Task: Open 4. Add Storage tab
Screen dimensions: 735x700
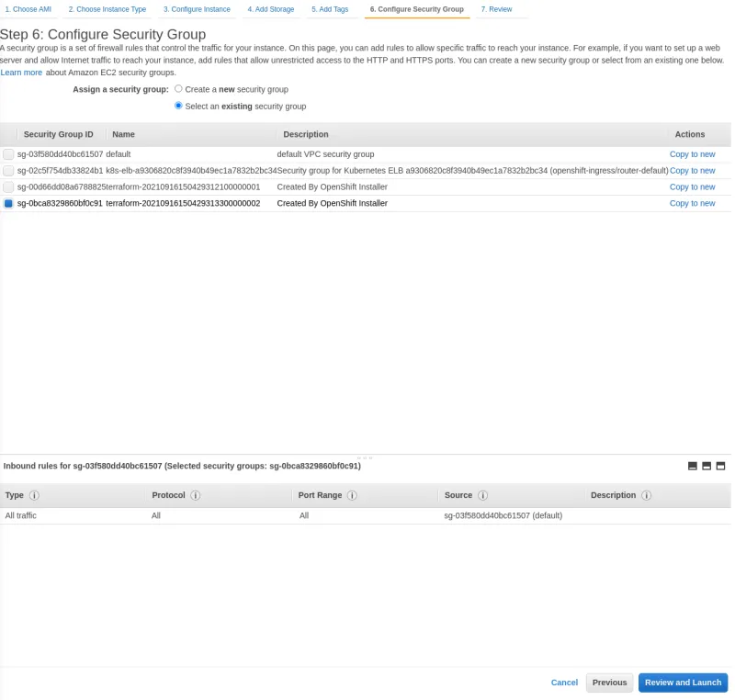Action: coord(271,9)
